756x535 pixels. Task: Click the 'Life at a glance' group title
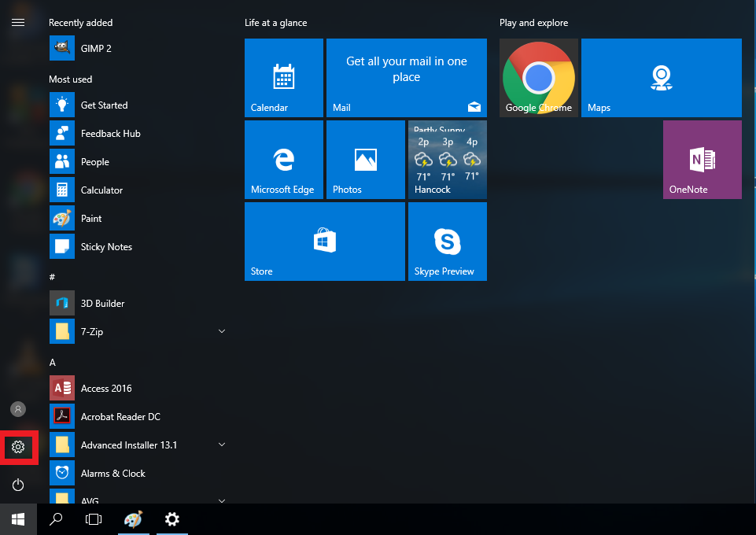click(276, 23)
